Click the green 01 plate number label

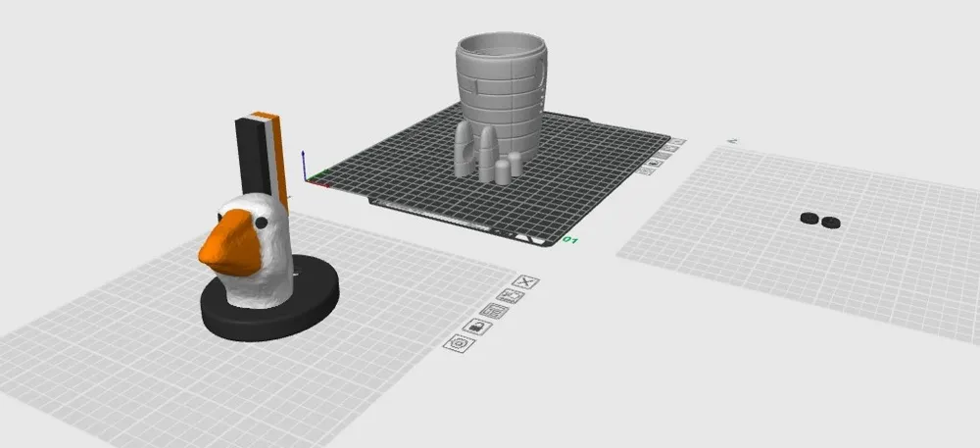570,239
